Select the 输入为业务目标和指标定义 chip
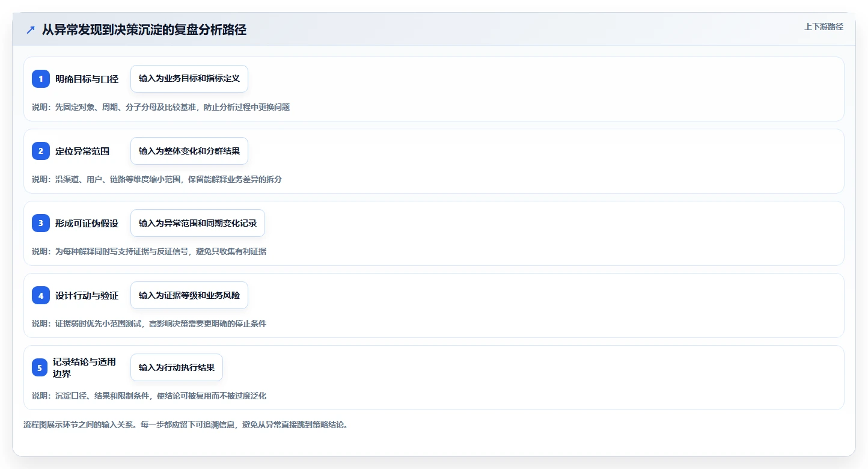This screenshot has height=469, width=868. click(189, 79)
